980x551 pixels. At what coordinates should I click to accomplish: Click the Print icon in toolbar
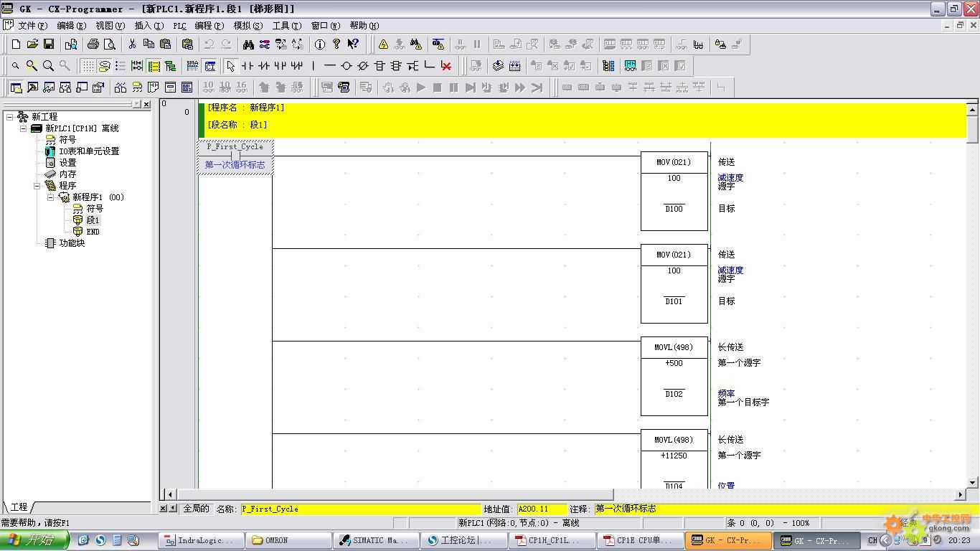click(93, 44)
